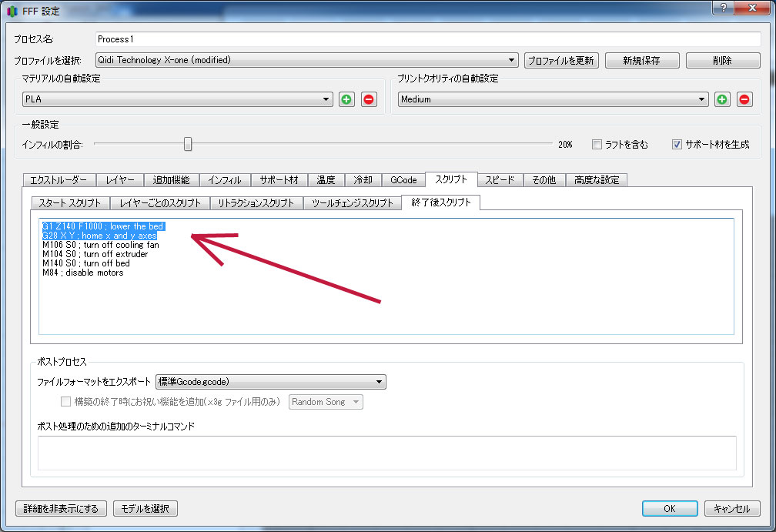Click the キャンセル button
776x532 pixels.
732,509
